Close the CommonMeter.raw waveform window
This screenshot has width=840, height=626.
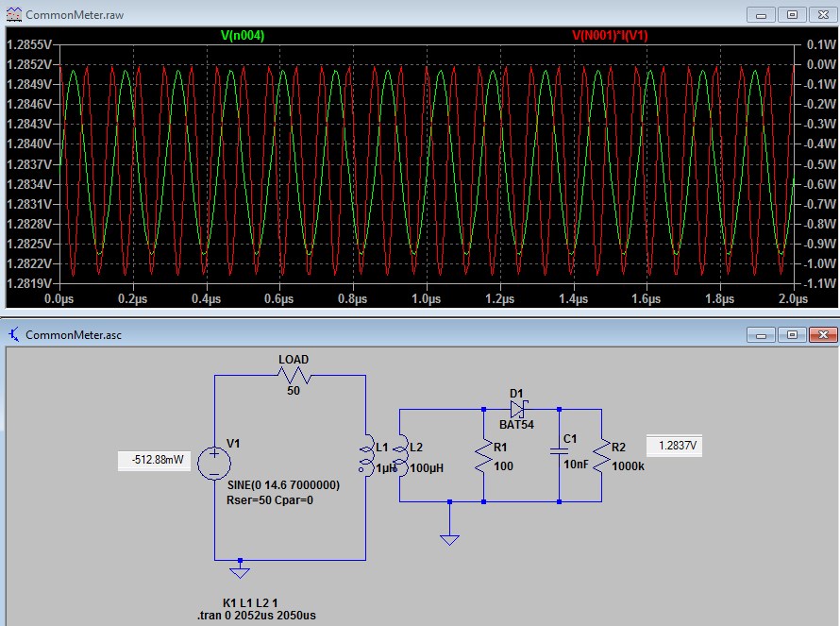coord(821,15)
